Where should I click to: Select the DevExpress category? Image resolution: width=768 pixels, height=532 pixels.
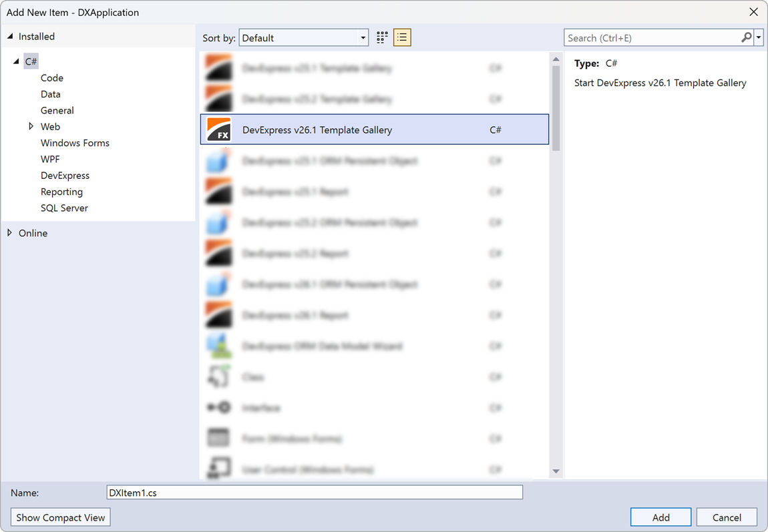pyautogui.click(x=65, y=175)
